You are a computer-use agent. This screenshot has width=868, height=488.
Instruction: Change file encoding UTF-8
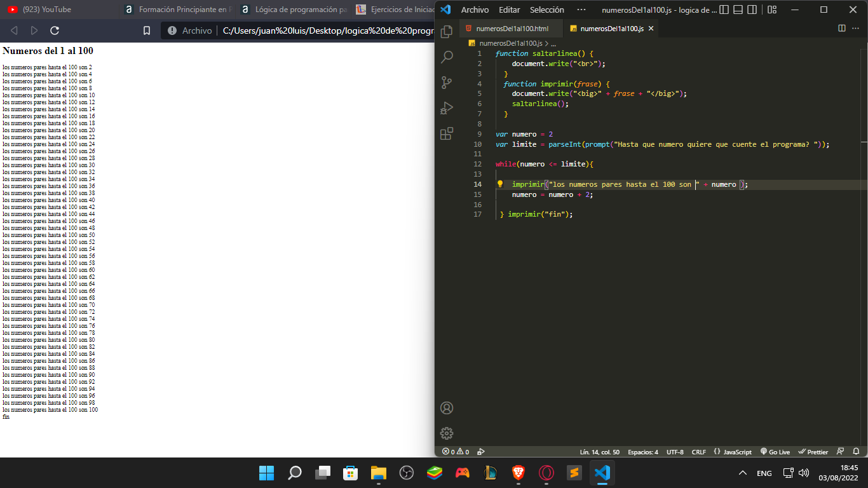point(675,452)
